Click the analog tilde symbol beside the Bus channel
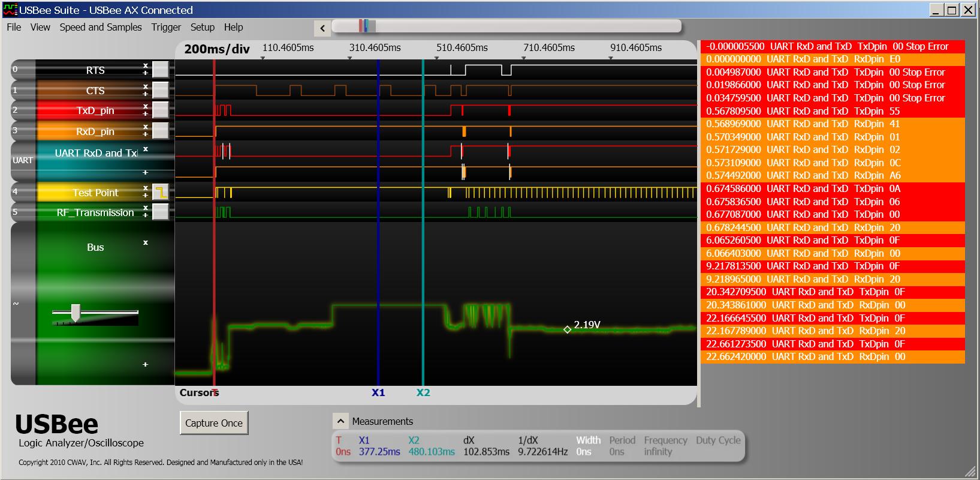The image size is (980, 480). 16,304
